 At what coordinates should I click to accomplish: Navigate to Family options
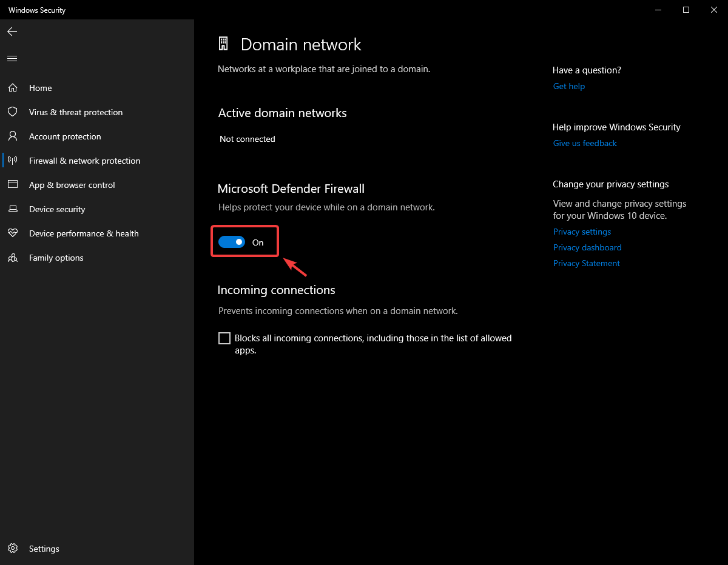(x=56, y=257)
